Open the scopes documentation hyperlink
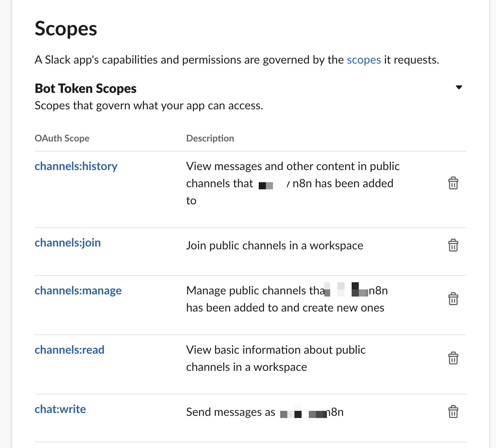 click(364, 60)
